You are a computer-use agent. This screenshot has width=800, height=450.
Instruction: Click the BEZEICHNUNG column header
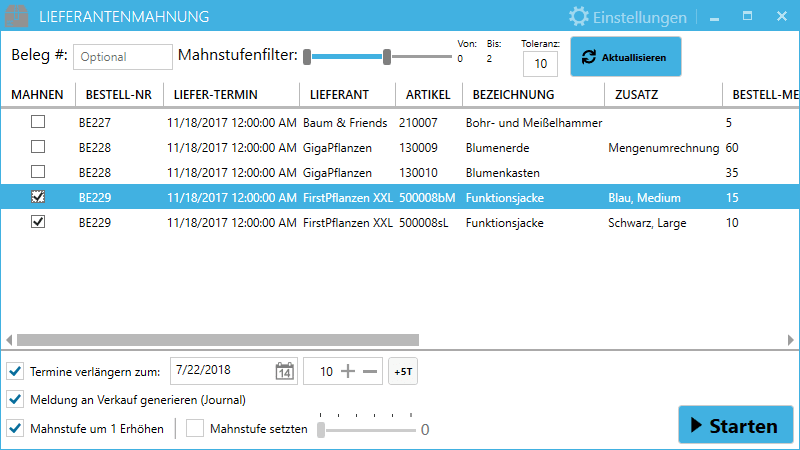(x=508, y=95)
